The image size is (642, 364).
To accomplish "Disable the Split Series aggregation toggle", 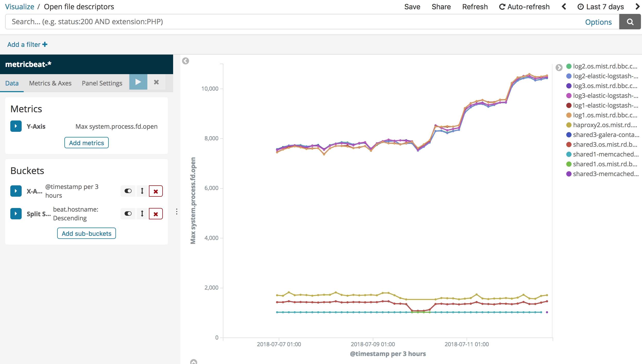I will pos(128,214).
